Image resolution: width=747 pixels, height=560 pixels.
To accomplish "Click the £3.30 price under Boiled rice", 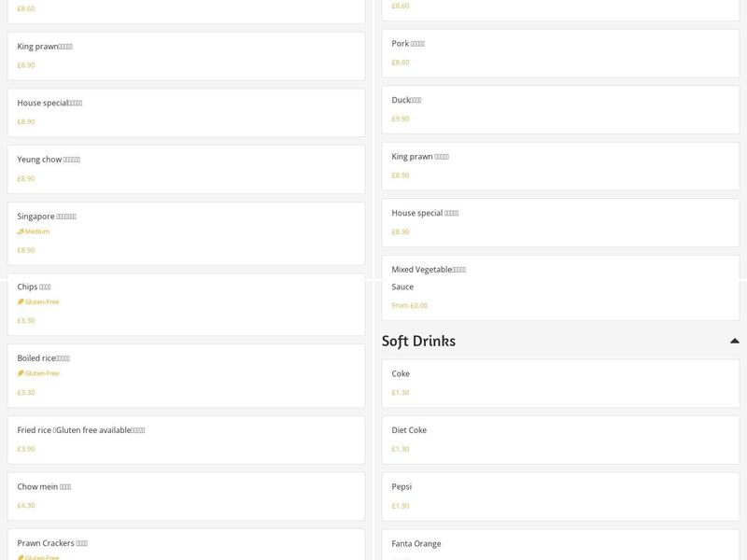I will [26, 393].
